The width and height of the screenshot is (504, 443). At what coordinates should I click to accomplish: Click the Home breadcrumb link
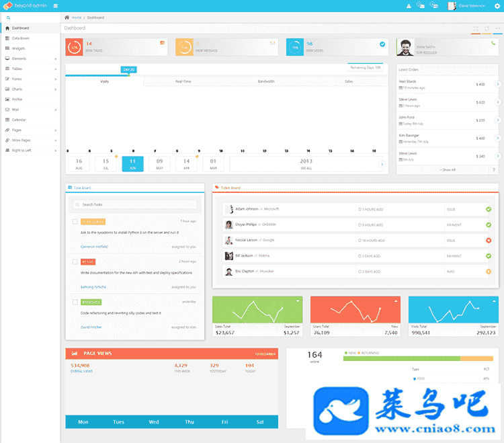pyautogui.click(x=77, y=17)
